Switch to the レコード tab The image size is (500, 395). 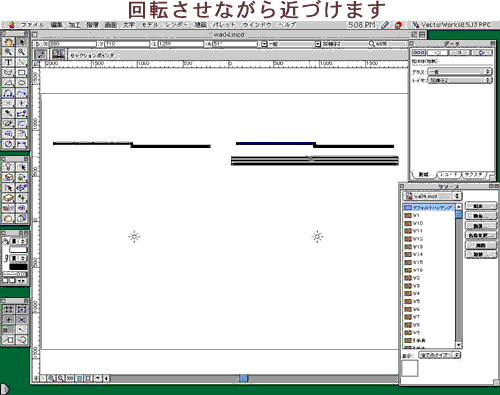pos(448,175)
